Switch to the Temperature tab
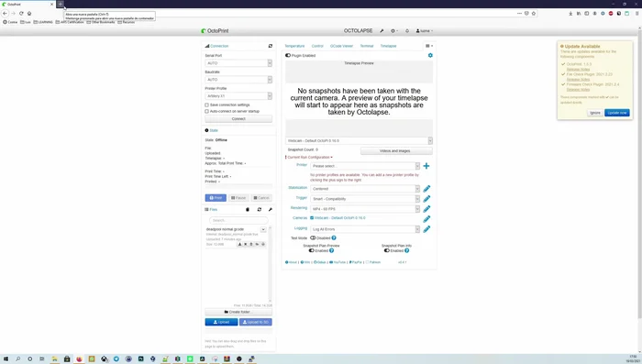The image size is (642, 364). point(294,46)
